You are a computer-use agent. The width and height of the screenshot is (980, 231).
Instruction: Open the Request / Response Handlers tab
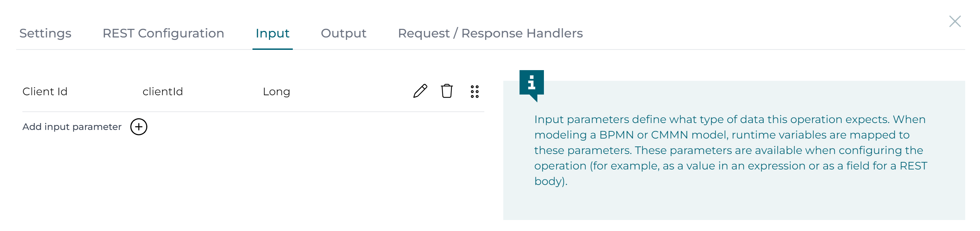tap(490, 33)
